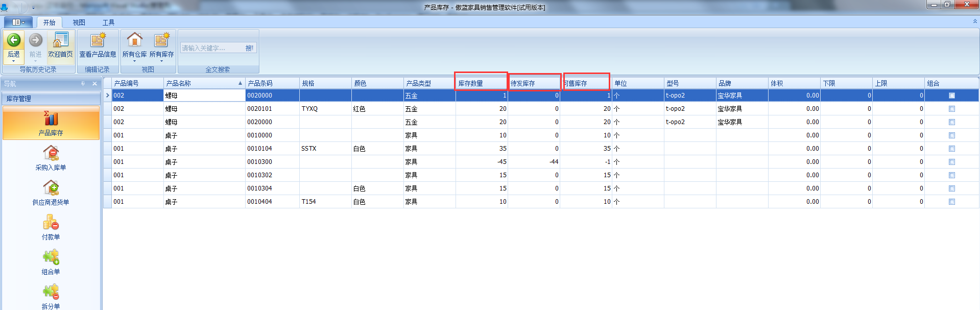Click the 搜! search button

pos(249,48)
